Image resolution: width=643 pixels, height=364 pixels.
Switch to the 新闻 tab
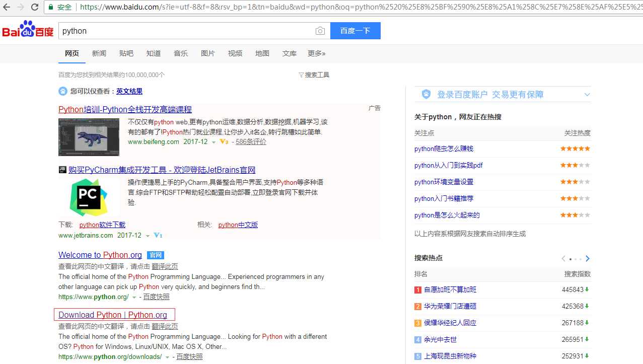(99, 53)
